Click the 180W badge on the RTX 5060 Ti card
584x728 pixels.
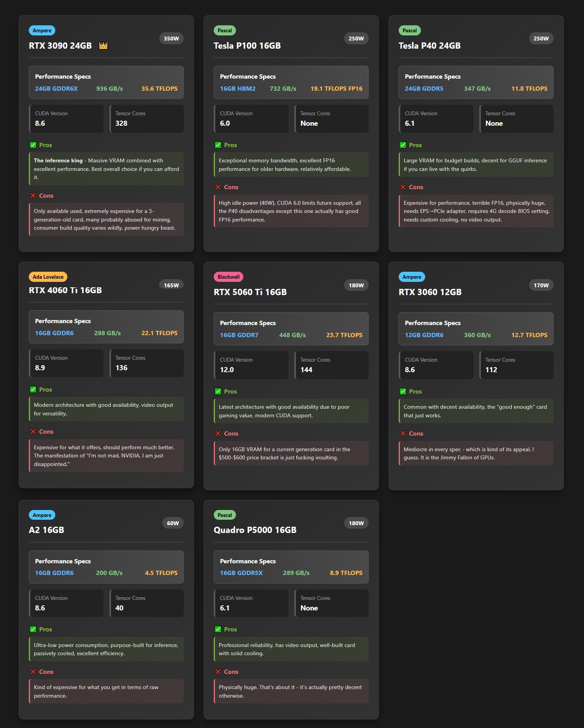pos(356,285)
